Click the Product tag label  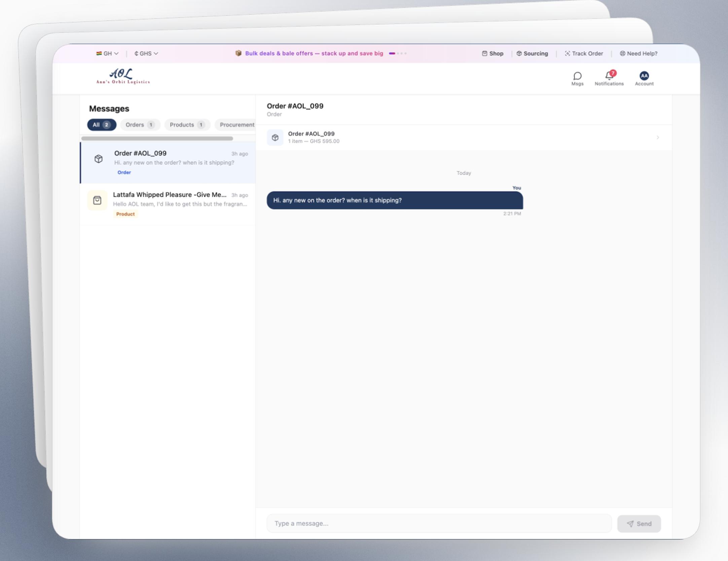tap(125, 214)
